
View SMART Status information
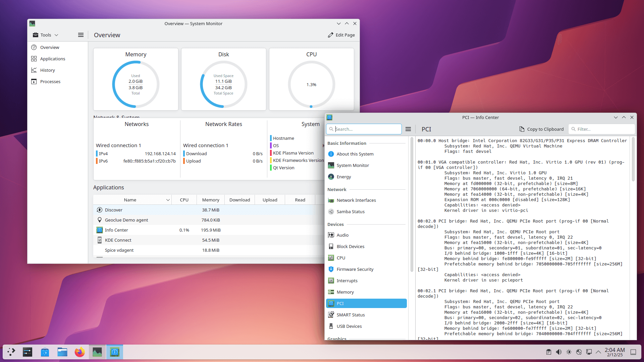tap(351, 315)
